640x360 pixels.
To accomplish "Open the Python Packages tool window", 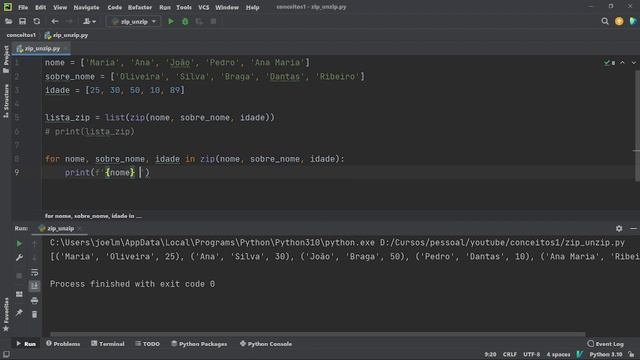I will pyautogui.click(x=199, y=344).
